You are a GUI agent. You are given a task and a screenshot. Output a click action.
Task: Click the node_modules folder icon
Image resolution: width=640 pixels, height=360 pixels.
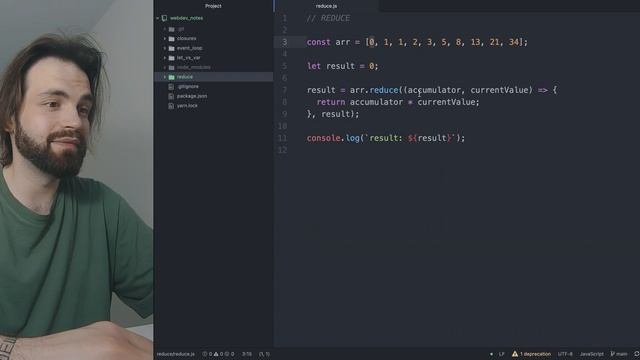(171, 67)
